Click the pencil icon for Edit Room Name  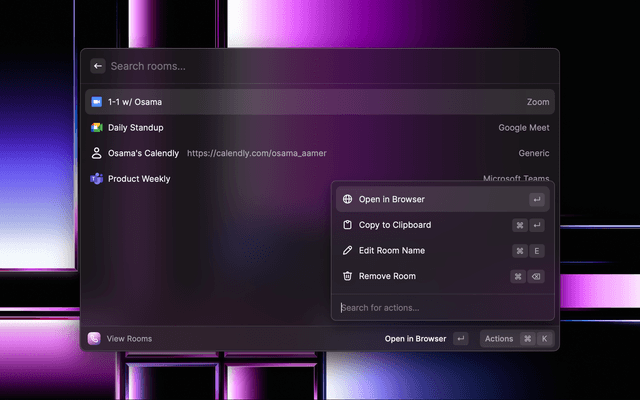347,250
